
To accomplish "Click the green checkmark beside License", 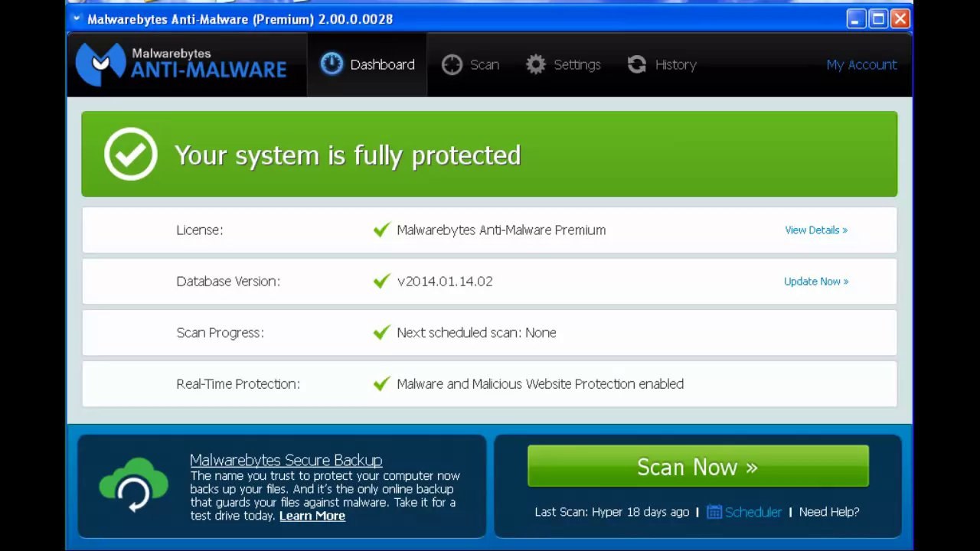I will click(381, 230).
